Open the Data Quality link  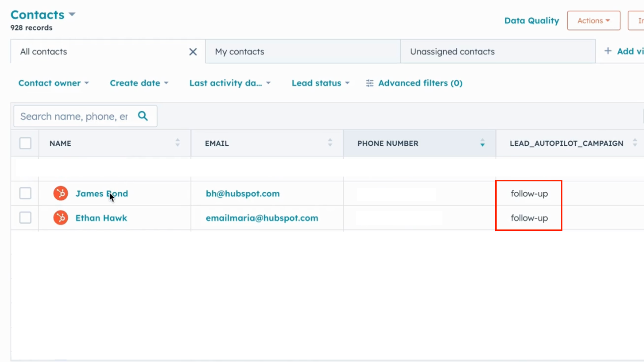coord(531,21)
